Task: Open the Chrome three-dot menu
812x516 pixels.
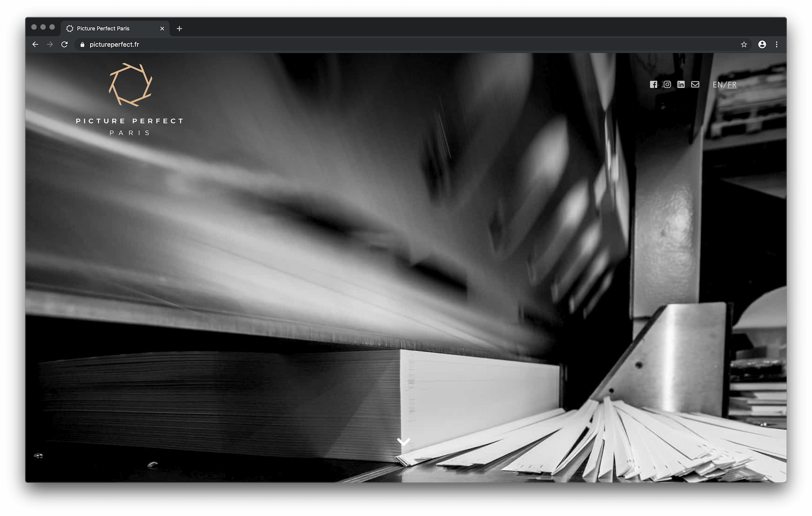Action: [776, 44]
